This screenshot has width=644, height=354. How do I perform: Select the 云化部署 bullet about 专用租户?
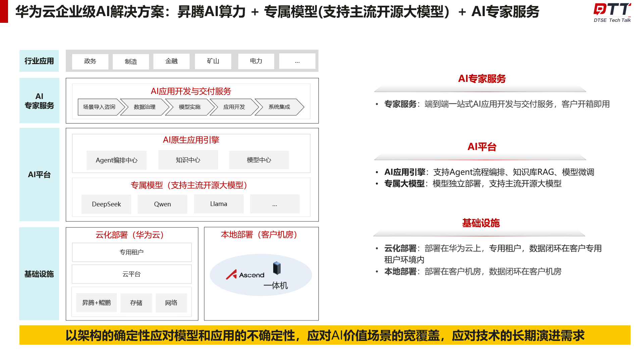pyautogui.click(x=493, y=254)
